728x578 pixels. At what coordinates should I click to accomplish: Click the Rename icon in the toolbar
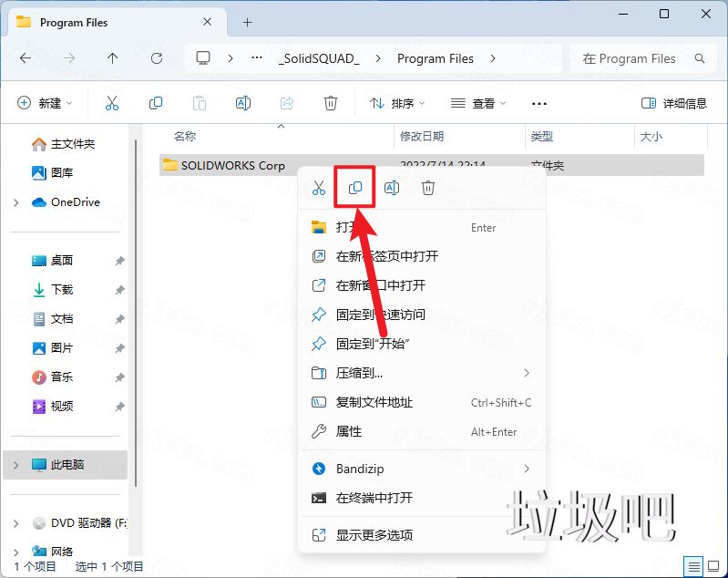pyautogui.click(x=243, y=103)
